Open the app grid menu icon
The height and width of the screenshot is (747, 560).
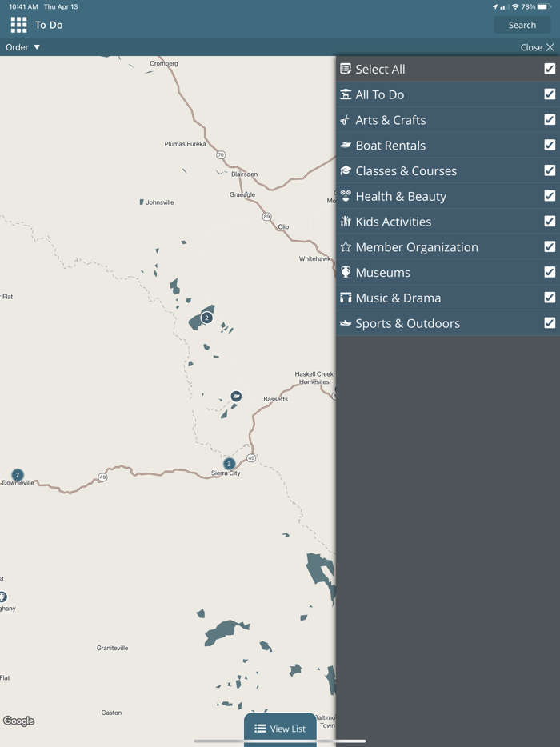click(18, 25)
